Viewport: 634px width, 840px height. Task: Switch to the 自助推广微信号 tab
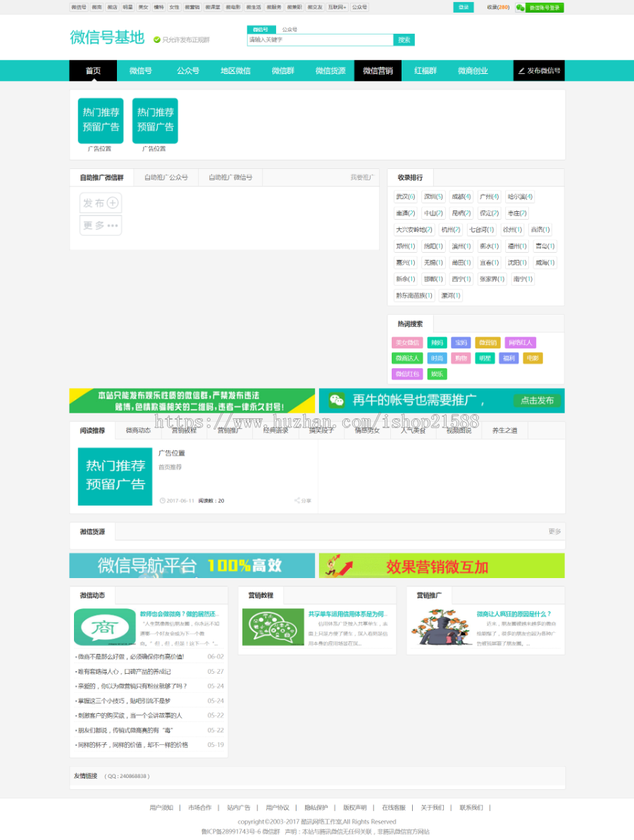point(230,177)
